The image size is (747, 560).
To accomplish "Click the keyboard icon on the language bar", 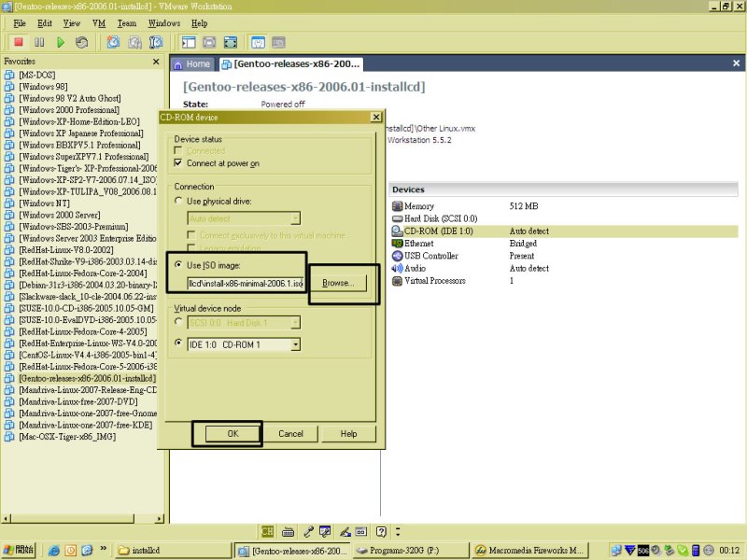I will click(288, 531).
